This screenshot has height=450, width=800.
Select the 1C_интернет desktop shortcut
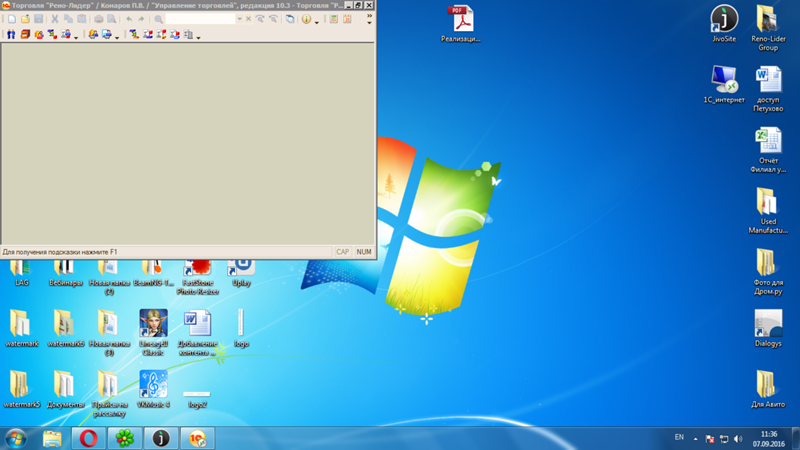[724, 85]
